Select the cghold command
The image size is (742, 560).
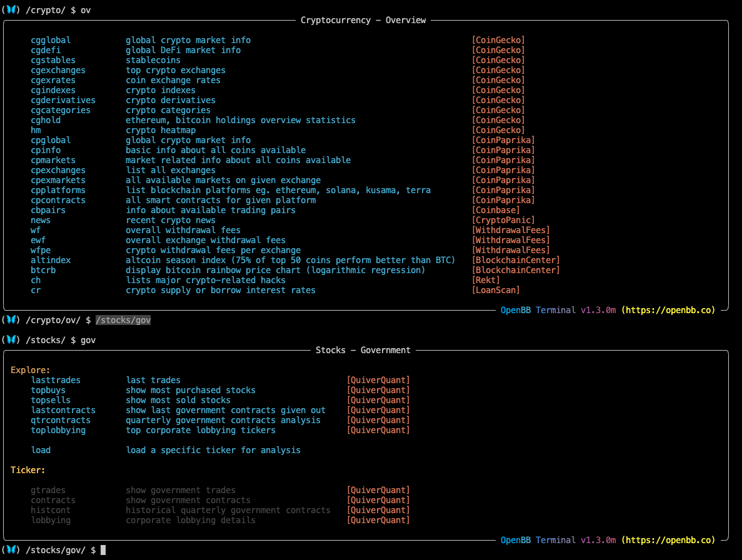[x=46, y=120]
